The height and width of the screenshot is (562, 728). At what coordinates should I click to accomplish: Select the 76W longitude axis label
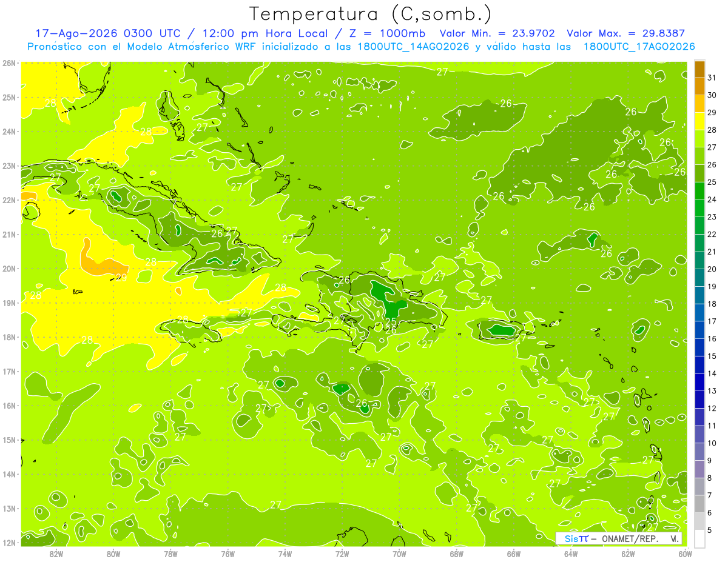228,554
